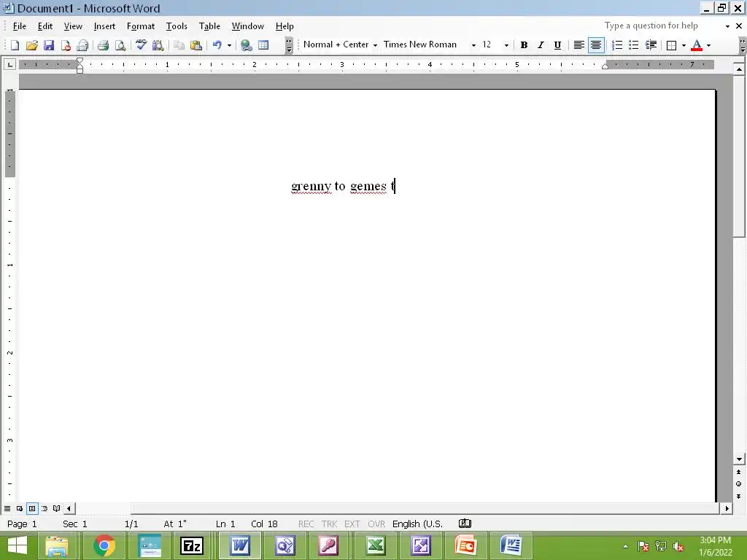Undo the last typing action
The image size is (747, 560).
pyautogui.click(x=217, y=45)
